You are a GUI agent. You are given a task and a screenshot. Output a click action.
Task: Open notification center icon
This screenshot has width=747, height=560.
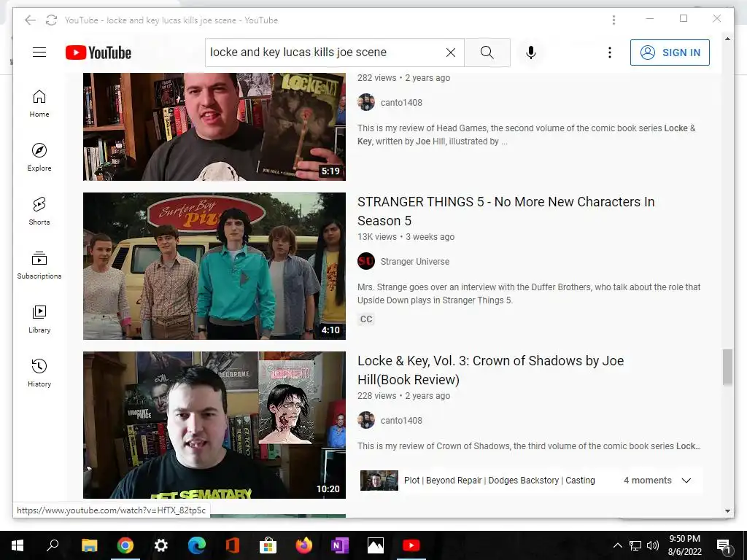(x=724, y=545)
